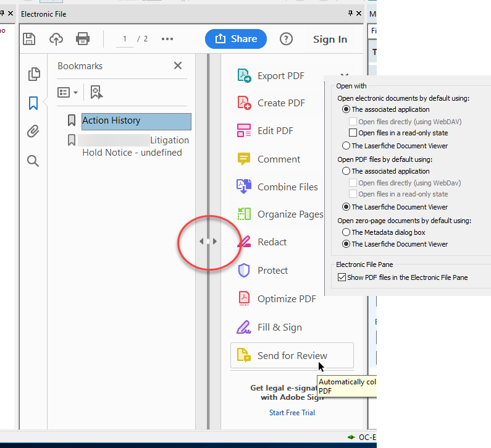The height and width of the screenshot is (448, 491).
Task: Click the bookmark icon beside Action History
Action: tap(72, 120)
